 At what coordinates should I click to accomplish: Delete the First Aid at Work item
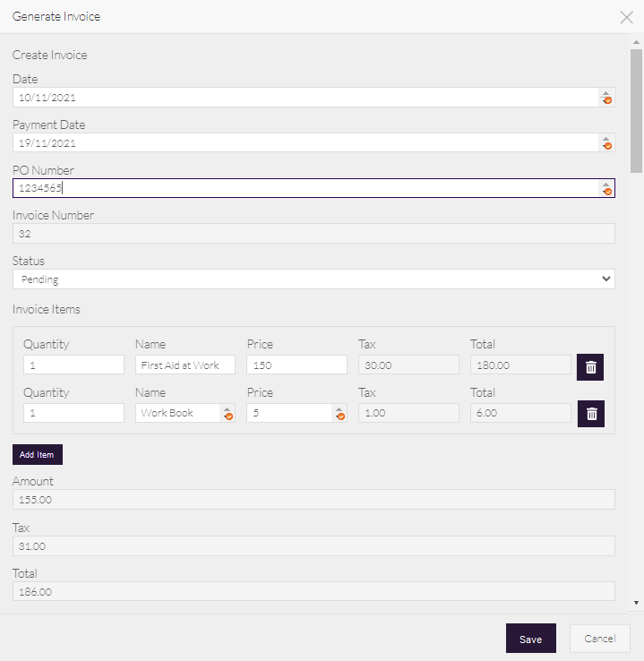[590, 367]
